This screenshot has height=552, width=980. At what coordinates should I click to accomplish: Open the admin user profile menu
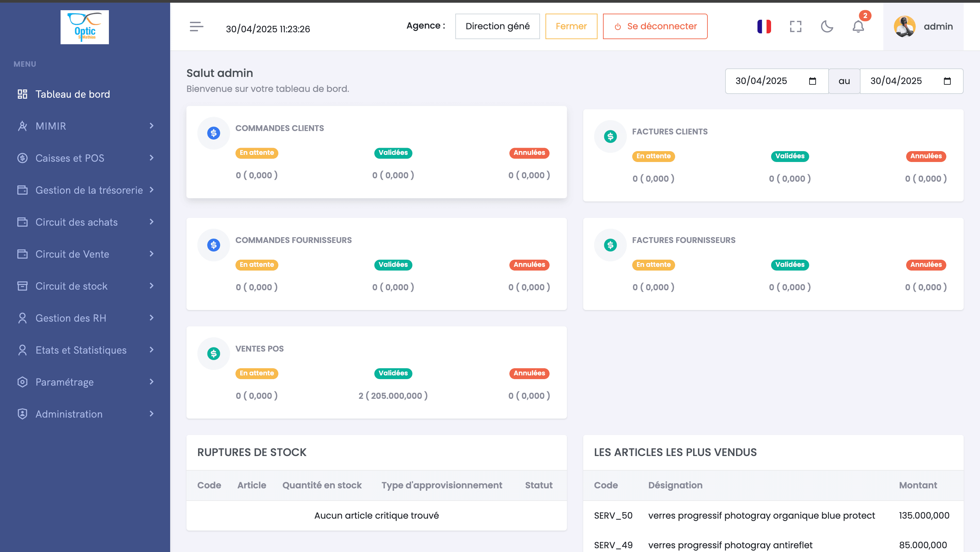click(923, 26)
